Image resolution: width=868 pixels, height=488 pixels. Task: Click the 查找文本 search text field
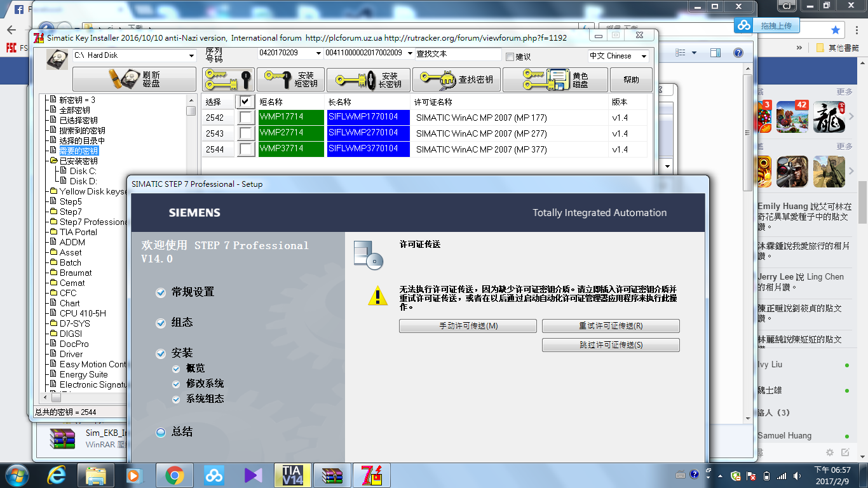tap(458, 54)
